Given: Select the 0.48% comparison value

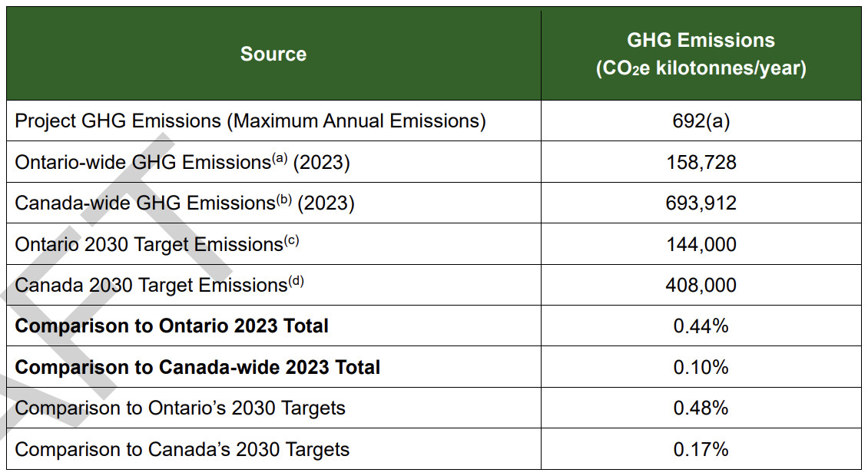Looking at the screenshot, I should pos(701,408).
